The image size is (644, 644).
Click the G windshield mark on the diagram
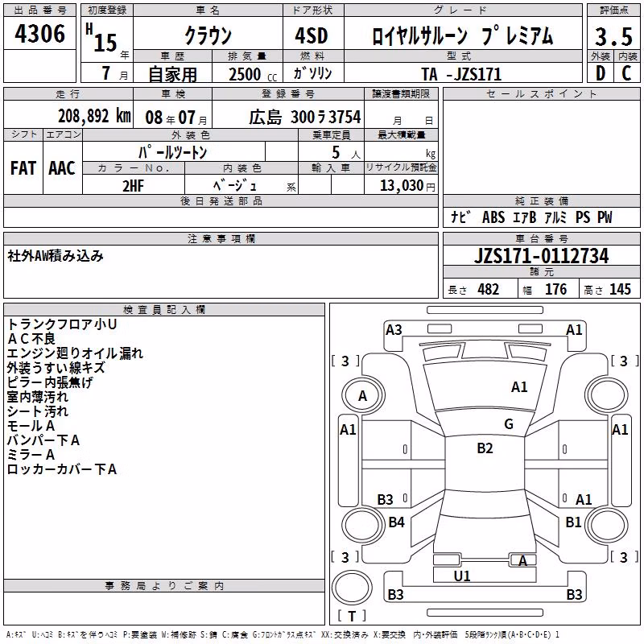[509, 424]
